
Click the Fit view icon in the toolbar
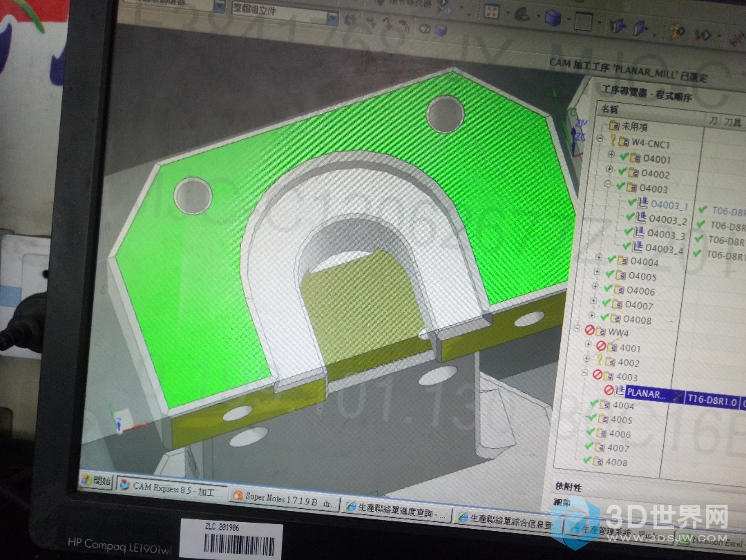(x=491, y=12)
